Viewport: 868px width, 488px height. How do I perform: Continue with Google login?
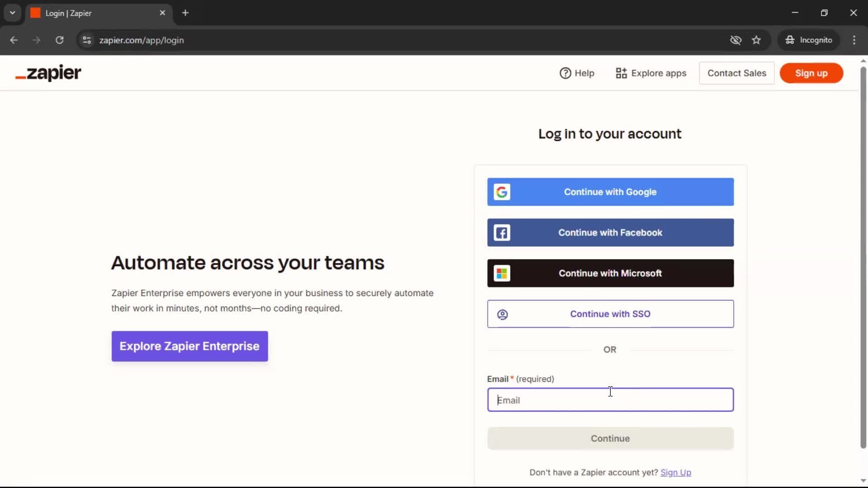coord(610,192)
